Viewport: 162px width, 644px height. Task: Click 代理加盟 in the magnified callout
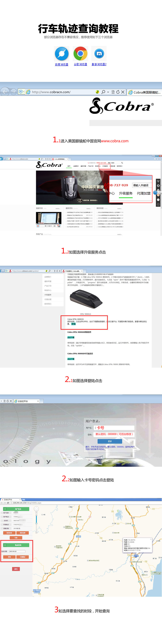(x=144, y=193)
